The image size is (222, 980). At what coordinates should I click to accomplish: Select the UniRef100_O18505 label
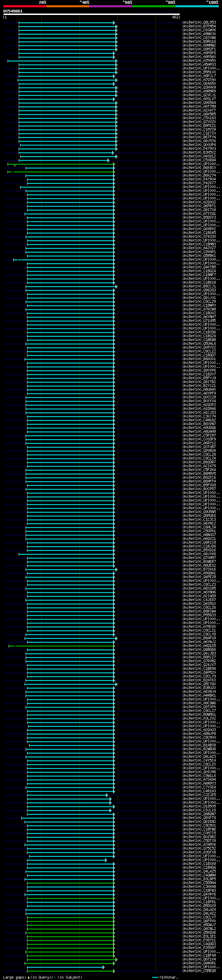tap(199, 806)
